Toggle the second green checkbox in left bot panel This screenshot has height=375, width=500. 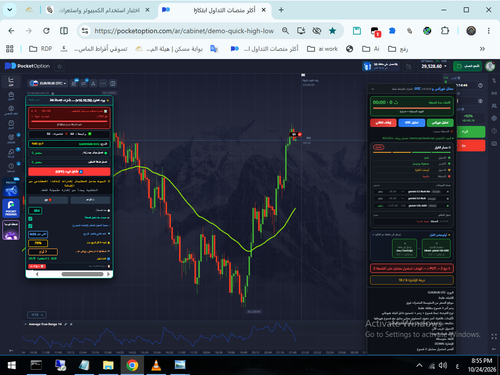tap(30, 226)
